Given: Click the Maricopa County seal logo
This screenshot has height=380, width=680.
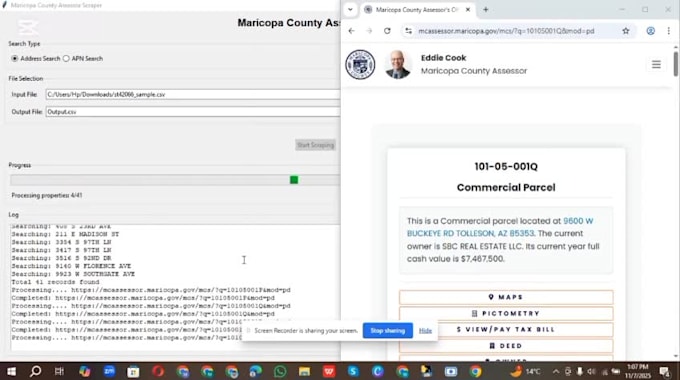Looking at the screenshot, I should tap(360, 65).
